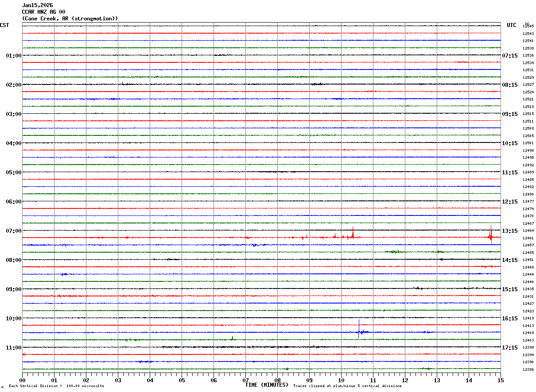The image size is (536, 392).
Task: Click the Jan15,2026 date text
Action: (x=37, y=5)
